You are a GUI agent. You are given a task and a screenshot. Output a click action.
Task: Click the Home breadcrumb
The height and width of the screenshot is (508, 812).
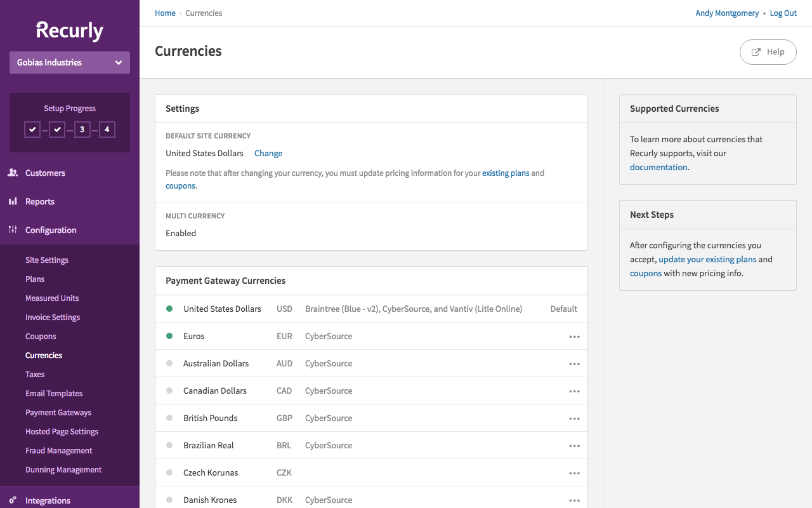point(165,13)
